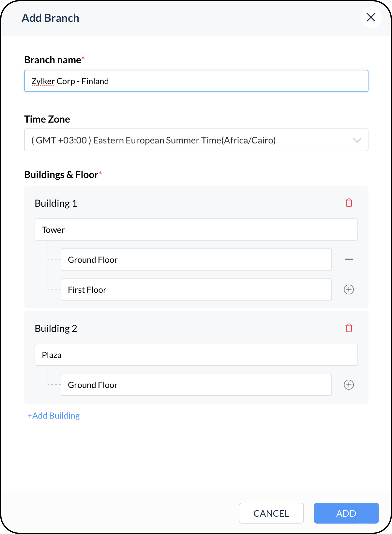
Task: Remove Ground Floor using minus icon
Action: tap(349, 260)
